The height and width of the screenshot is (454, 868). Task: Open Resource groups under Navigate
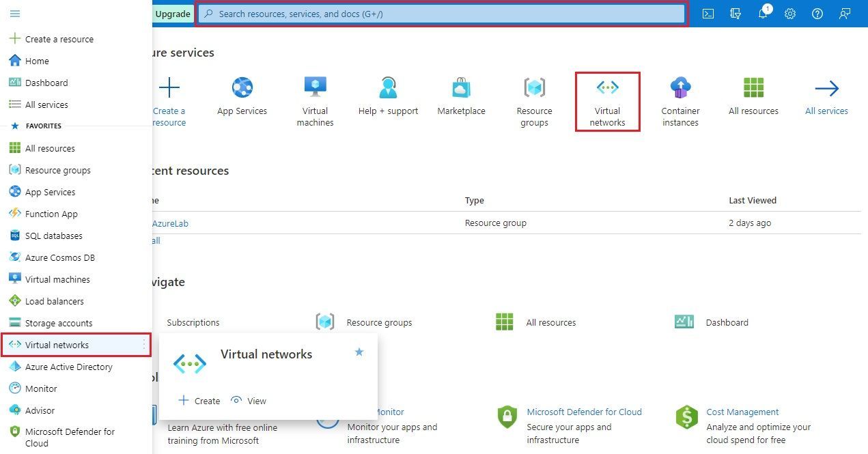(x=379, y=322)
